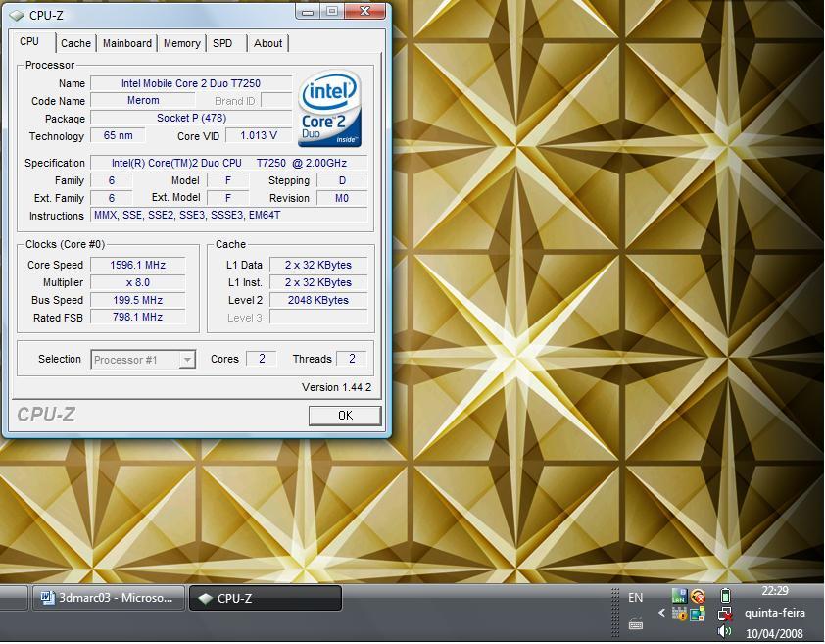Viewport: 825px width, 644px height.
Task: Open the disconnected network tray icon
Action: click(726, 614)
